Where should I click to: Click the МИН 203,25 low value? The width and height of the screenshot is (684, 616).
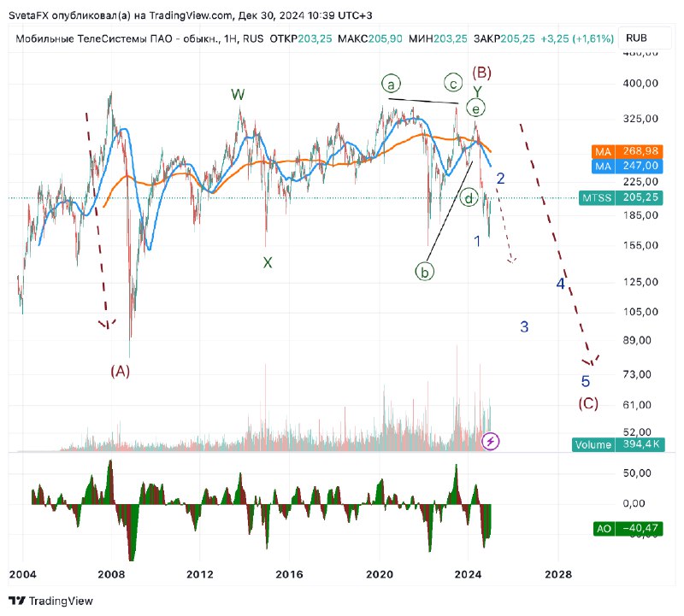click(438, 38)
